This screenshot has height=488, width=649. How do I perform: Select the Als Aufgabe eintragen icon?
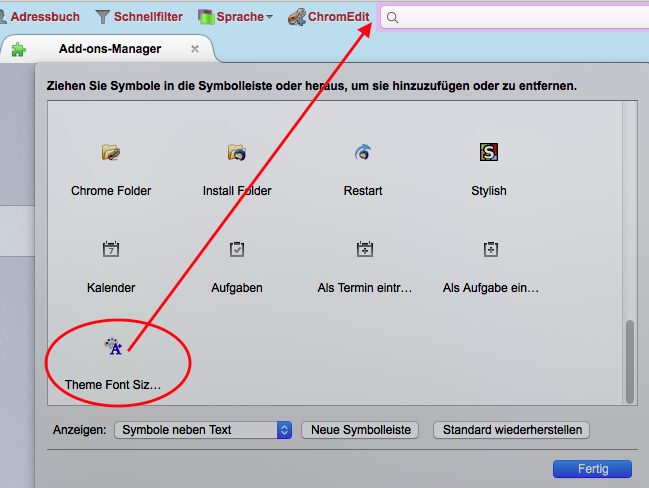click(490, 249)
